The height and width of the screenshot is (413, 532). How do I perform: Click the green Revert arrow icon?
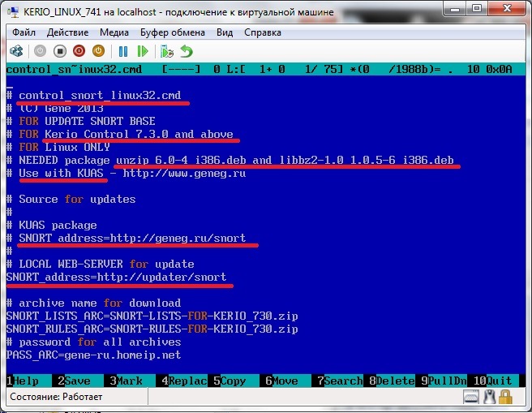[187, 50]
